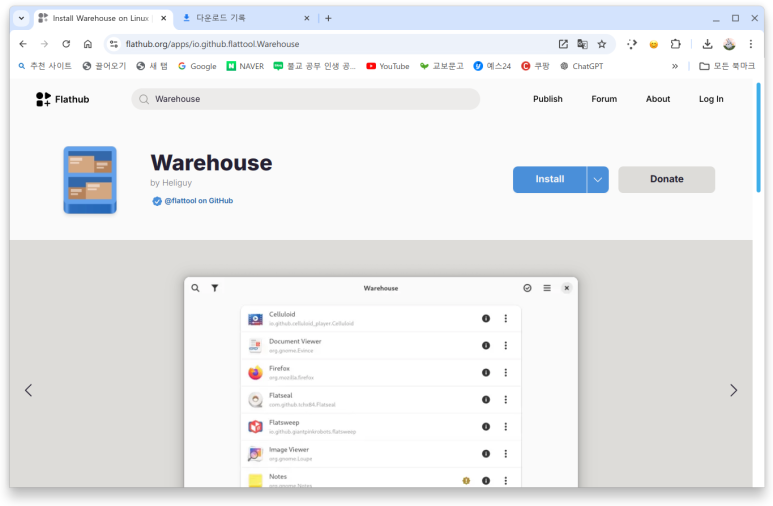Bookmark this page with the star icon
This screenshot has height=506, width=773.
pyautogui.click(x=601, y=44)
